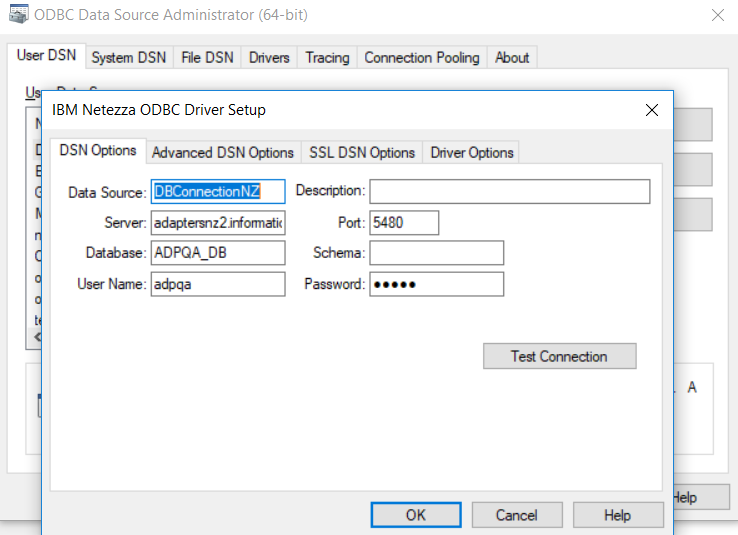
Task: Open the Connection Pooling tab
Action: (x=422, y=57)
